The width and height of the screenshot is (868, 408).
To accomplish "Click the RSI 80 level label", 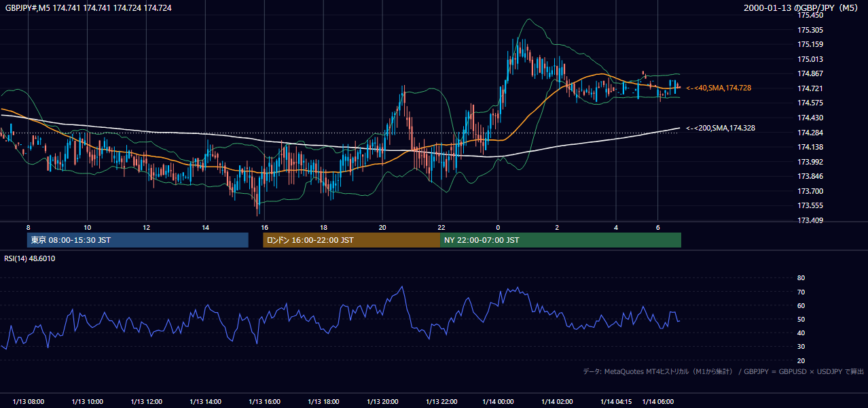I will [801, 278].
